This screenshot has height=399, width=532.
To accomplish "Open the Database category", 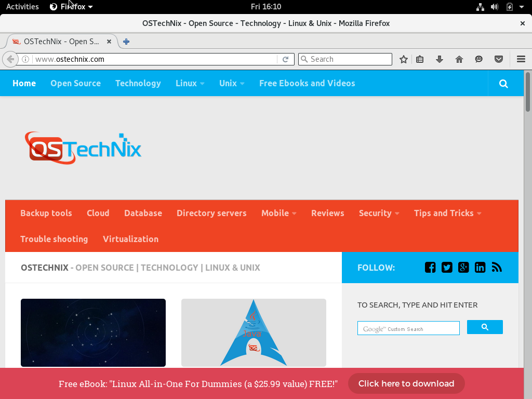I will point(143,213).
